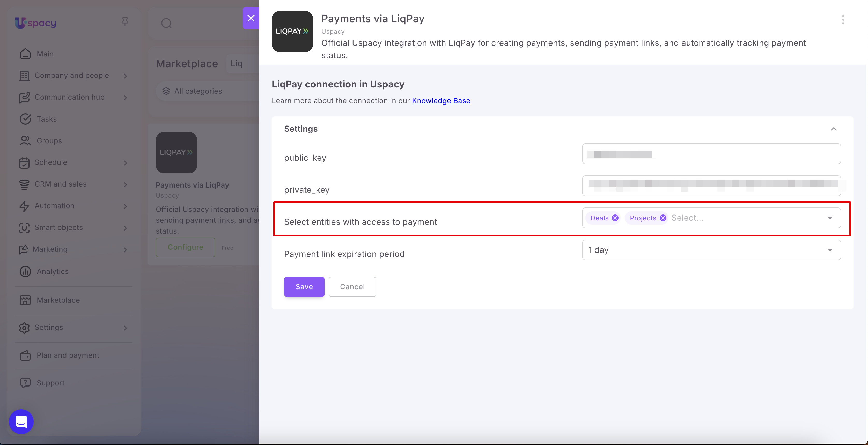Open the entities selection dropdown

830,218
